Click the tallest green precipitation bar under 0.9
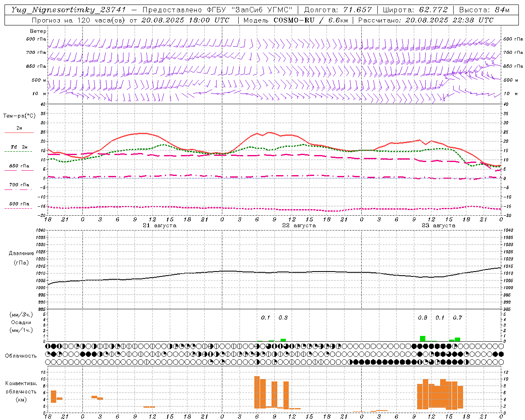The image size is (525, 420). 422,339
